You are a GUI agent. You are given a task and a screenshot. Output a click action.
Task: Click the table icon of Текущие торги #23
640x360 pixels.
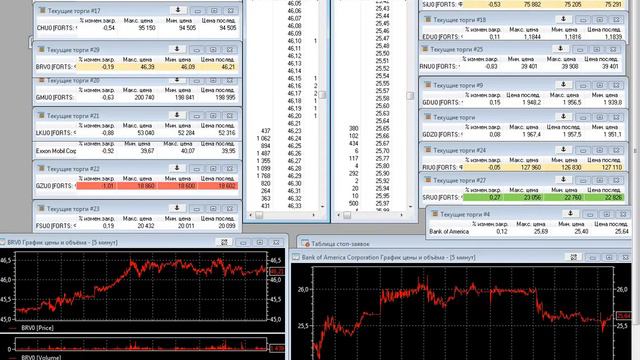click(x=41, y=208)
